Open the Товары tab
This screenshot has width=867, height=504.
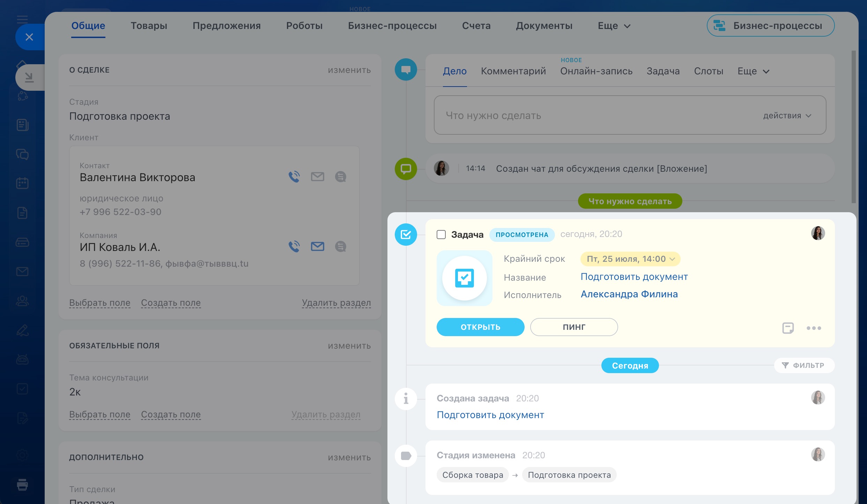coord(149,26)
